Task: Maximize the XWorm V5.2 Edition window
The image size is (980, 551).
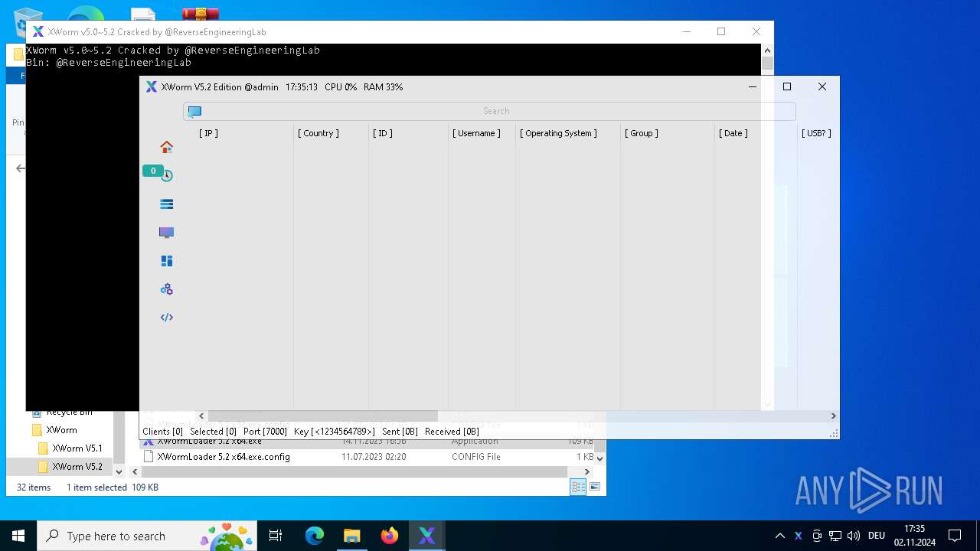Action: 786,86
